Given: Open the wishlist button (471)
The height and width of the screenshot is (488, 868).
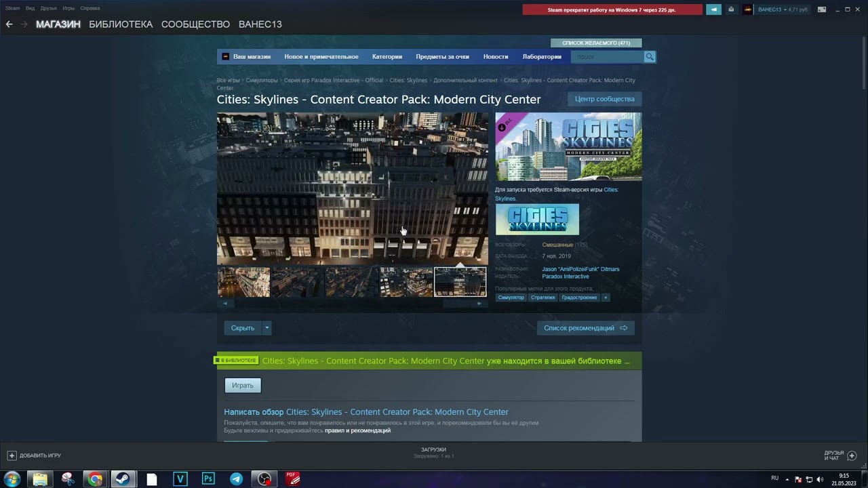Looking at the screenshot, I should point(596,43).
